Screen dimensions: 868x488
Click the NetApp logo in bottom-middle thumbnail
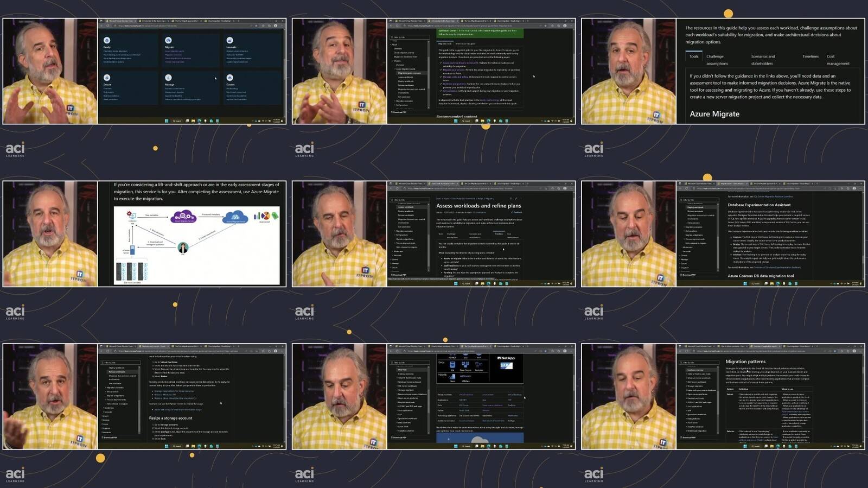tap(506, 358)
